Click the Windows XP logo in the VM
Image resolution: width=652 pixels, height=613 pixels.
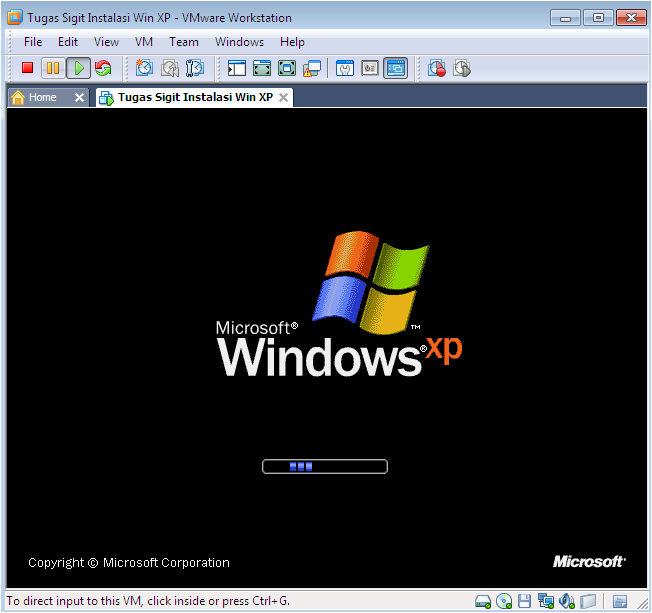pyautogui.click(x=339, y=304)
